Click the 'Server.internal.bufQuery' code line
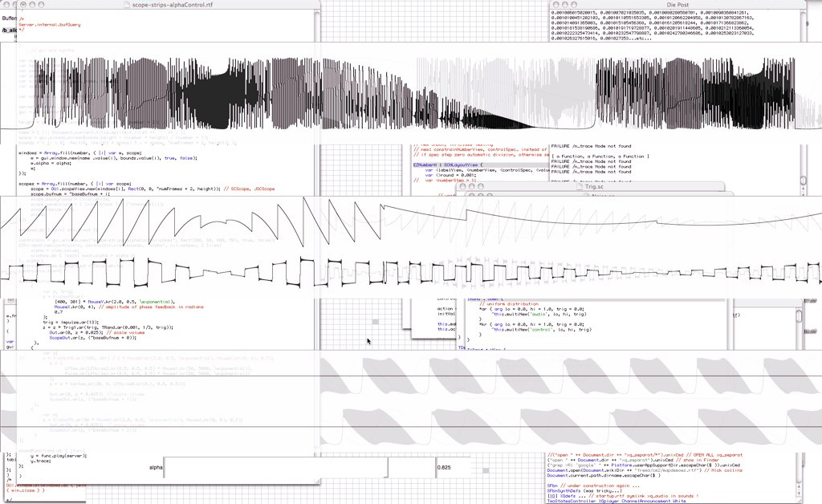 [50, 25]
